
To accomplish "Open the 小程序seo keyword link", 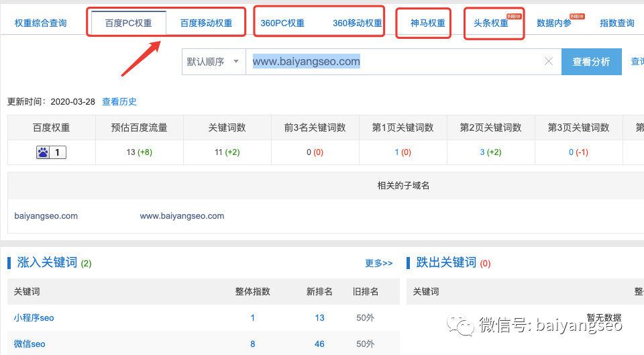I will [34, 317].
